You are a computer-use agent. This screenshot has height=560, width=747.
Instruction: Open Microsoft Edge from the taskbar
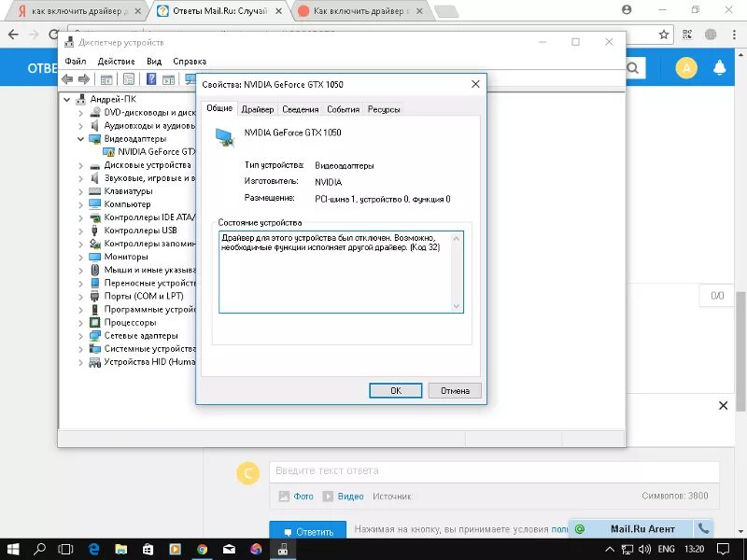[93, 550]
